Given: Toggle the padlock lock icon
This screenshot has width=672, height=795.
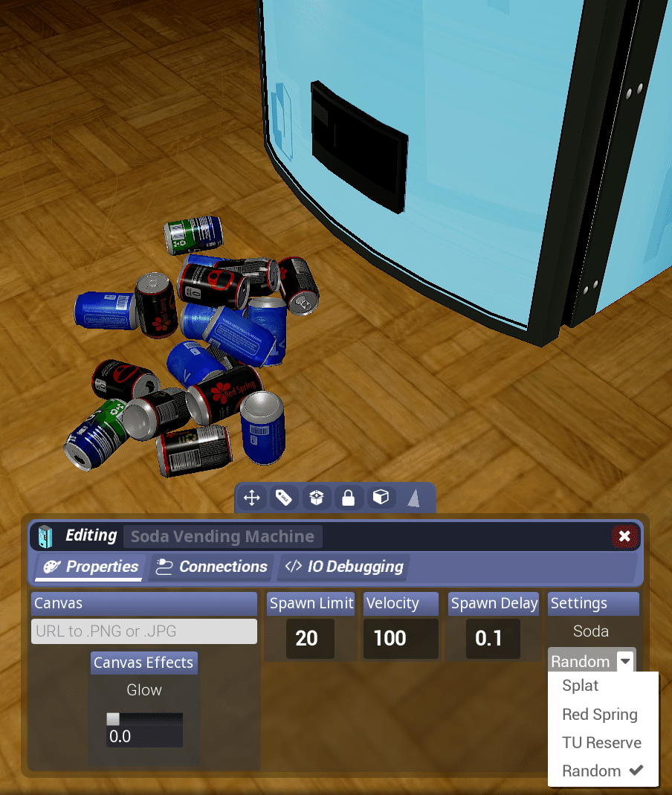Looking at the screenshot, I should coord(348,498).
